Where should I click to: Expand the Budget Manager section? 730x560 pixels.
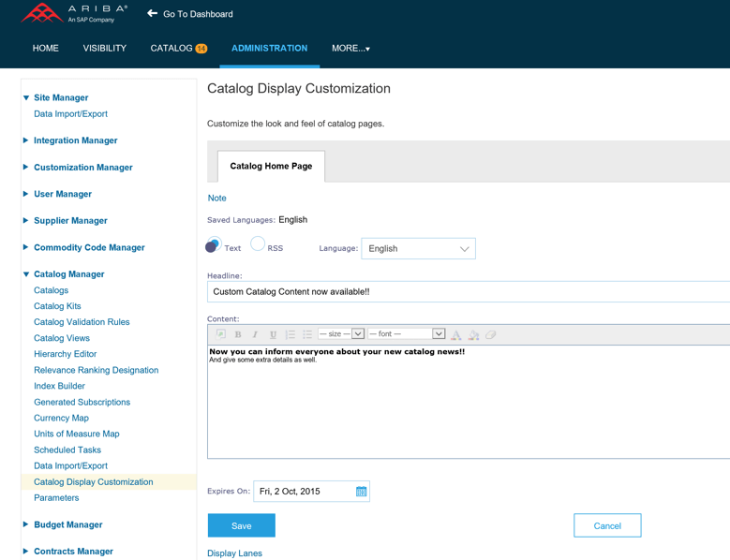(x=25, y=524)
